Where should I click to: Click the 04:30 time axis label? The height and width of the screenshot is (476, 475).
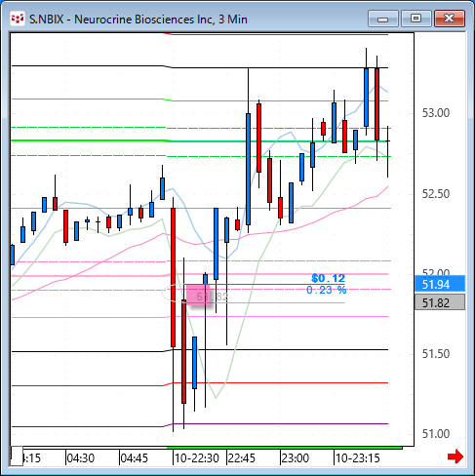(80, 458)
